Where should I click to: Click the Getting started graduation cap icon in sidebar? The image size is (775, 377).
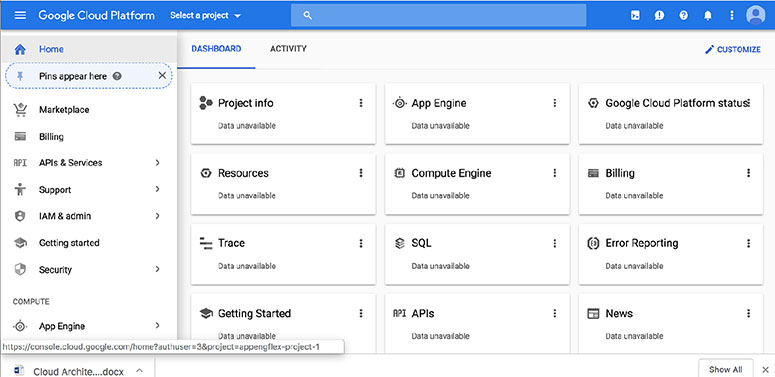[x=20, y=243]
